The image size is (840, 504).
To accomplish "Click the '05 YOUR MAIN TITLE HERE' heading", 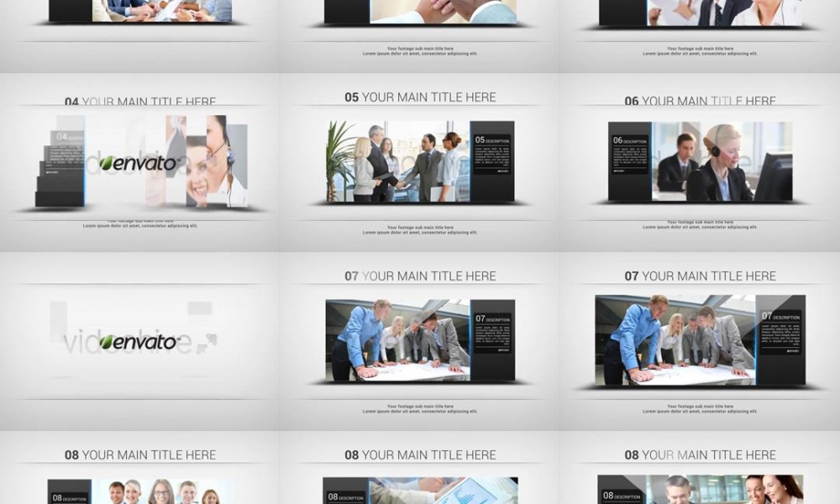I will pos(420,97).
